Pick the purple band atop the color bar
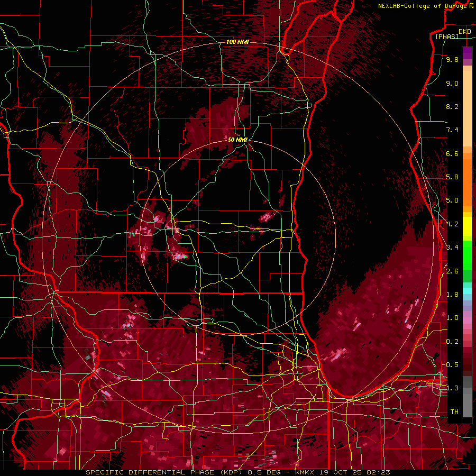Screen dimensions: 476x476 click(x=467, y=53)
